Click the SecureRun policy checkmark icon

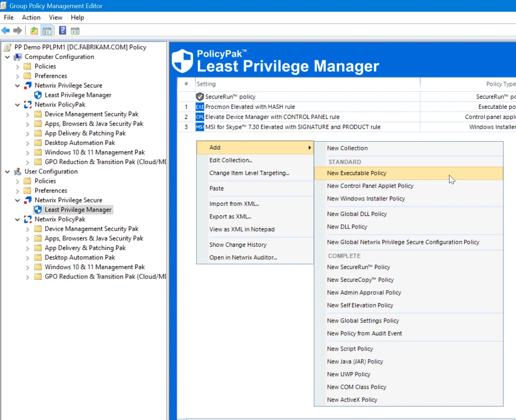point(200,96)
